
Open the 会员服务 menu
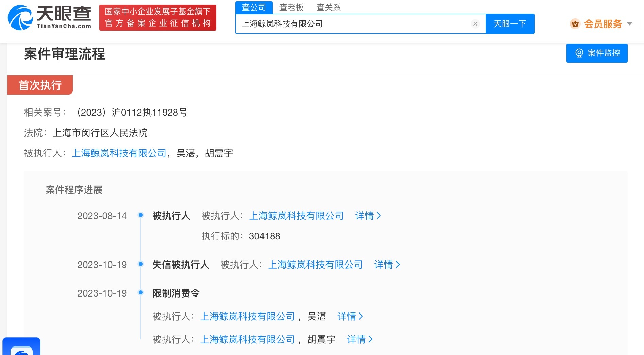[x=603, y=24]
